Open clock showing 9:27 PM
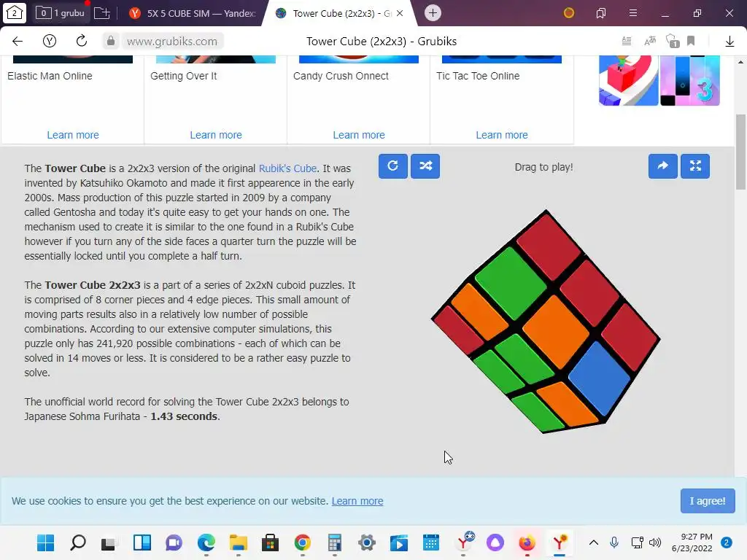The height and width of the screenshot is (560, 747). tap(692, 542)
